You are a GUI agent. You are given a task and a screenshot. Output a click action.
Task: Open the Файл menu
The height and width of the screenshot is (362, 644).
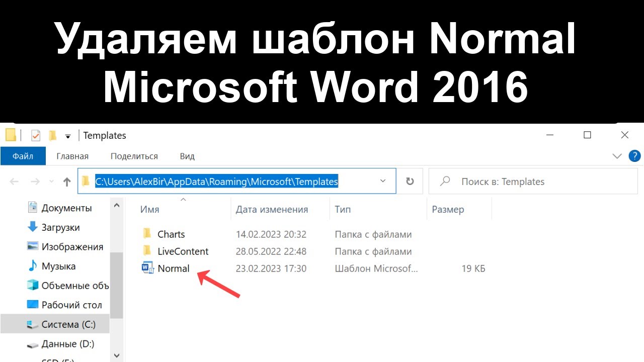point(23,156)
